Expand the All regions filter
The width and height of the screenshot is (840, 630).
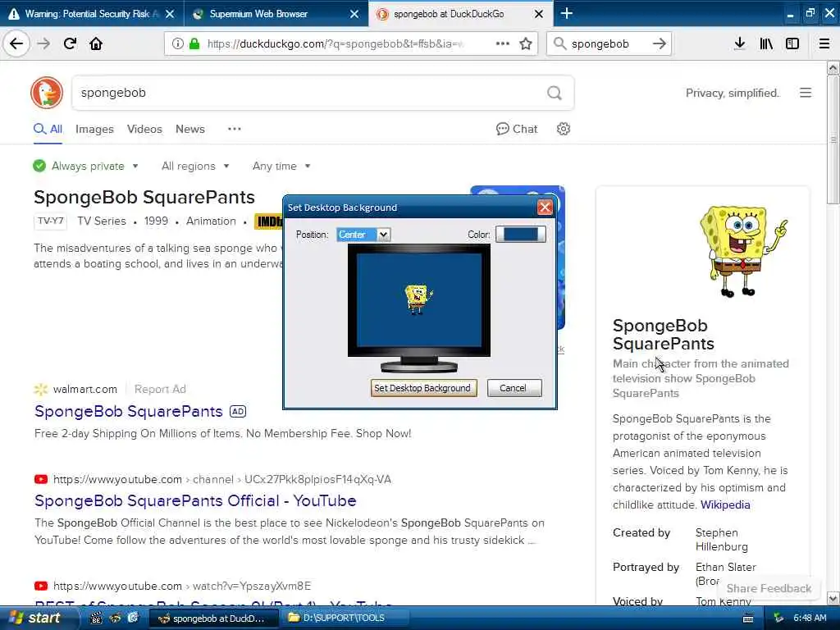195,166
